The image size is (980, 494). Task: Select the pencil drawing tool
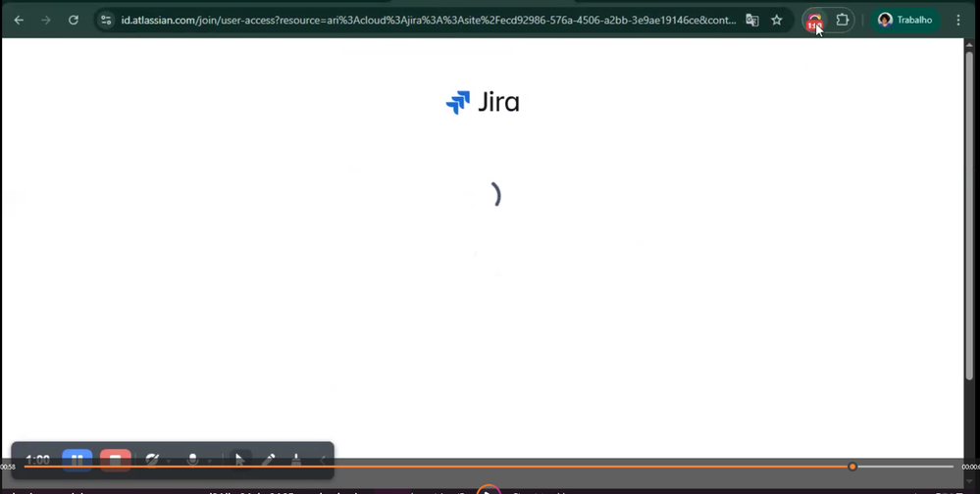(x=268, y=459)
